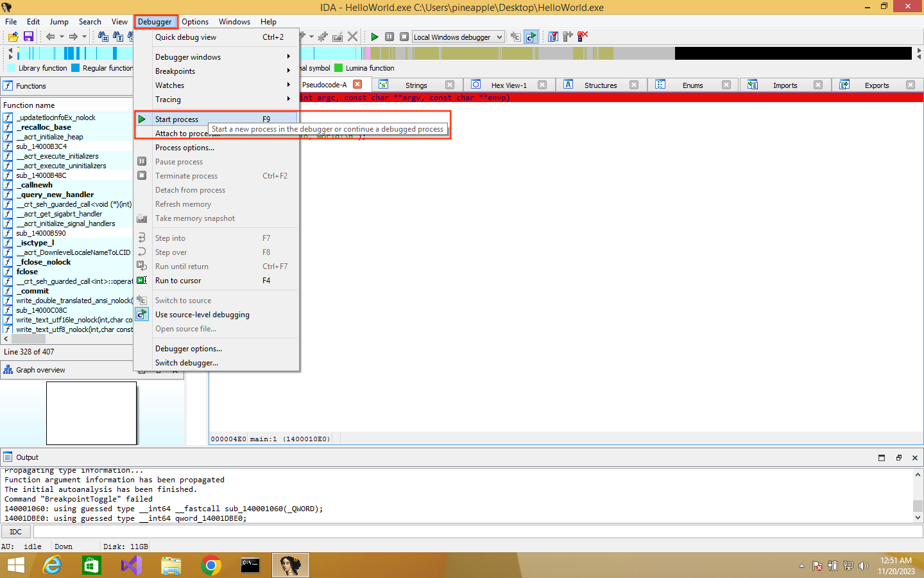924x578 pixels.
Task: Click the Pause process toolbar button
Action: 389,37
